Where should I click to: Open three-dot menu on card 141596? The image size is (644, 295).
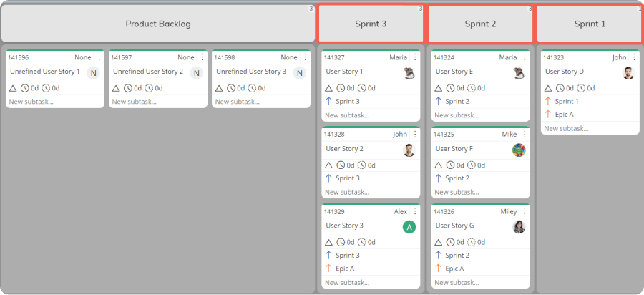click(x=99, y=57)
